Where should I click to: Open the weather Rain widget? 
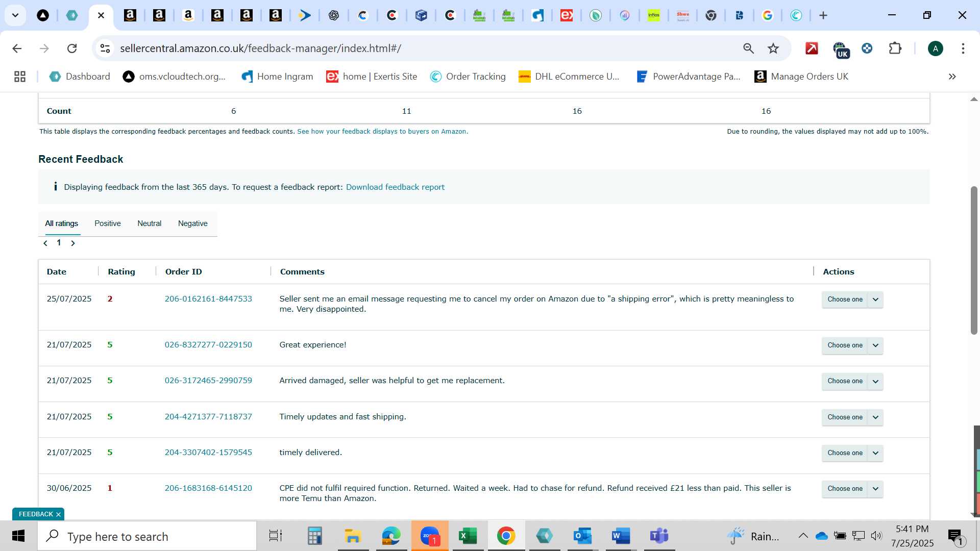[x=753, y=536]
